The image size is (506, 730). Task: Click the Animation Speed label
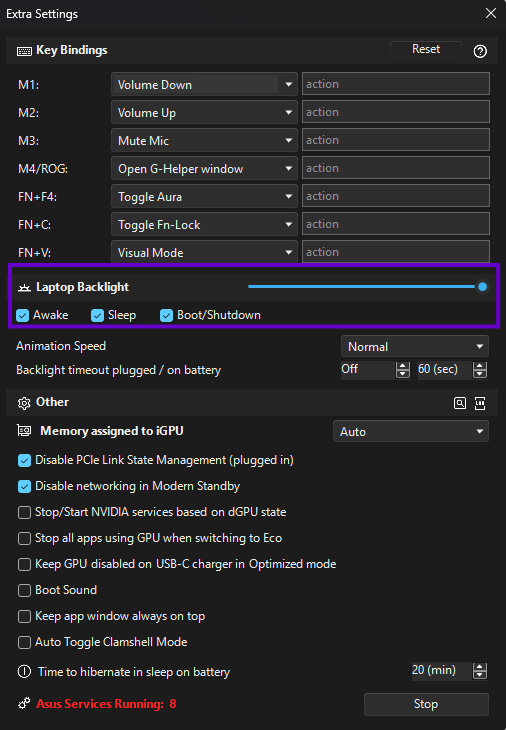(x=61, y=346)
